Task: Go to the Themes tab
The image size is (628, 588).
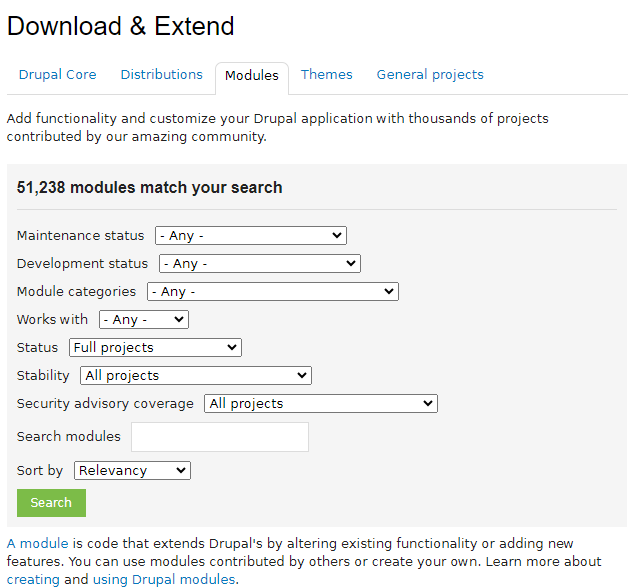Action: pyautogui.click(x=326, y=75)
